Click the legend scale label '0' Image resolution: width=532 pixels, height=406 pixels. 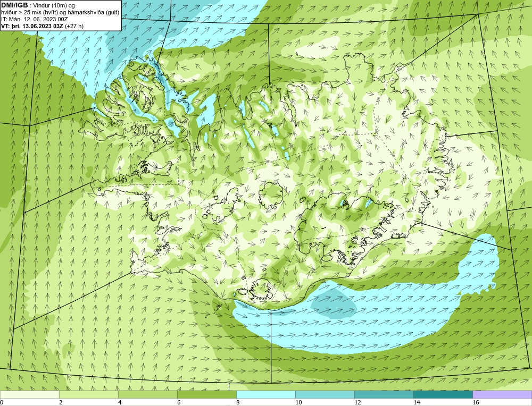(2, 402)
